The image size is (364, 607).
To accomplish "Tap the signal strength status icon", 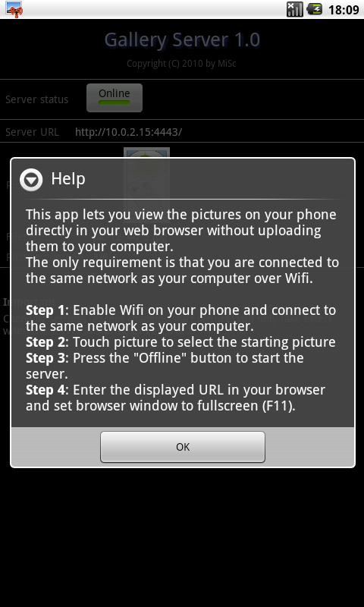I will (295, 9).
